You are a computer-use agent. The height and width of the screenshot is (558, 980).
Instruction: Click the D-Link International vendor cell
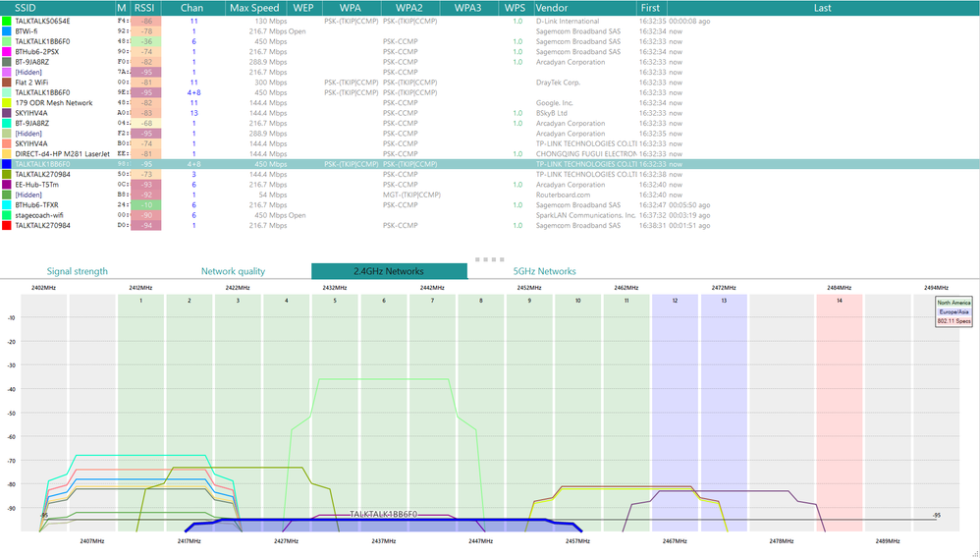pyautogui.click(x=568, y=22)
